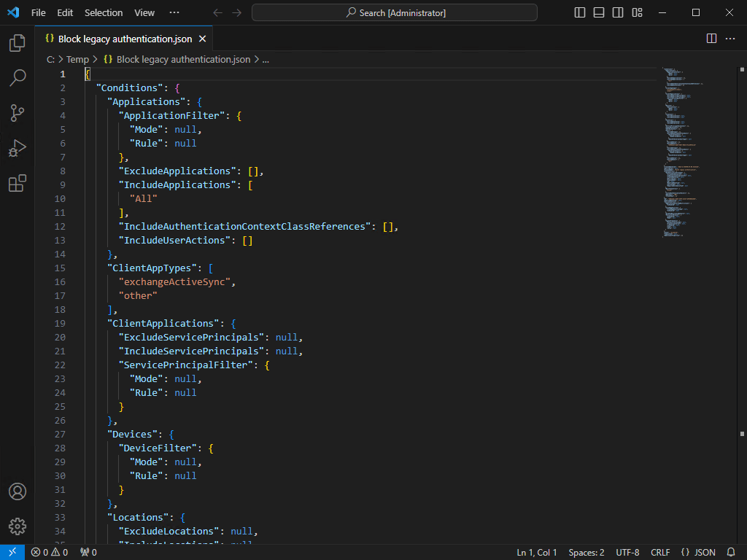
Task: Close the Block legacy authentication.json tab
Action: (x=202, y=39)
